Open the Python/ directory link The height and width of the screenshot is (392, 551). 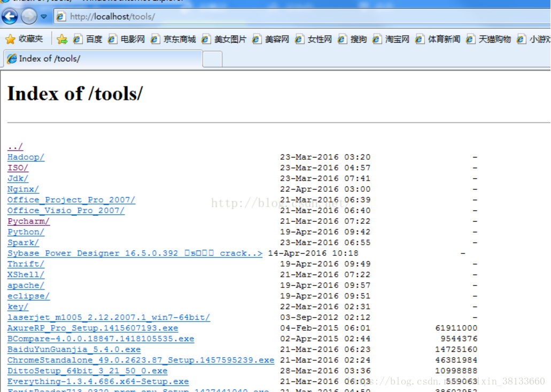coord(26,232)
